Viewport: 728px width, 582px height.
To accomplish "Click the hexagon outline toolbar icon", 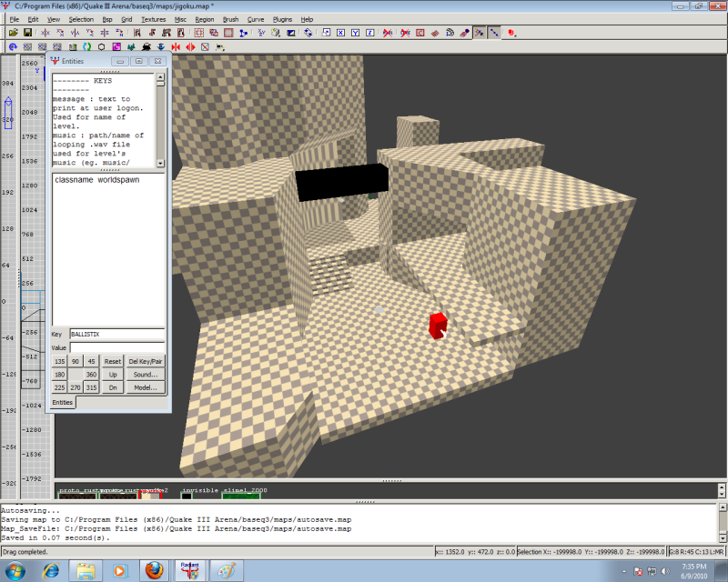I will [x=102, y=47].
